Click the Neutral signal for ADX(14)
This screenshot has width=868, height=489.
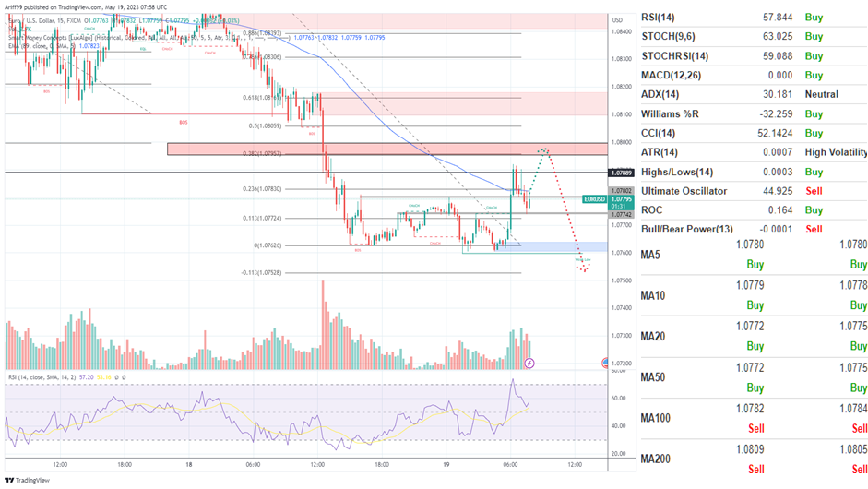pos(824,94)
